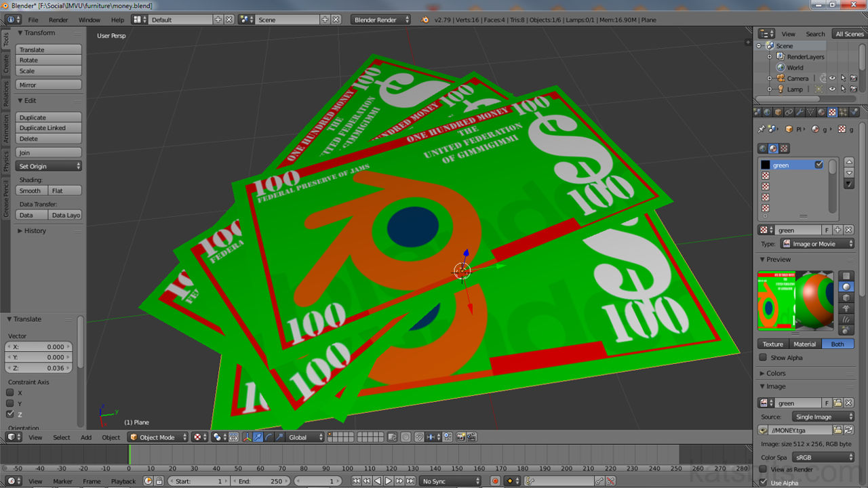868x488 pixels.
Task: Enable the rotate manipulator in the viewport header
Action: [x=269, y=437]
